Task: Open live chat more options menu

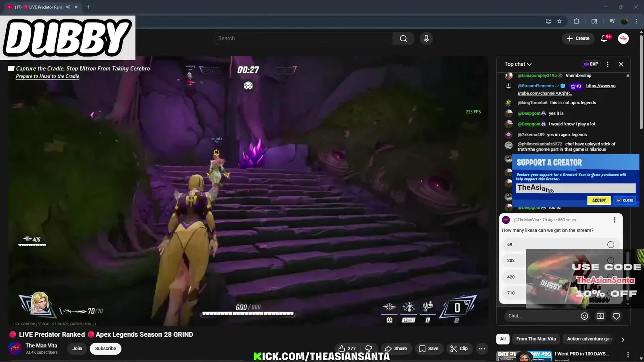Action: (x=608, y=64)
